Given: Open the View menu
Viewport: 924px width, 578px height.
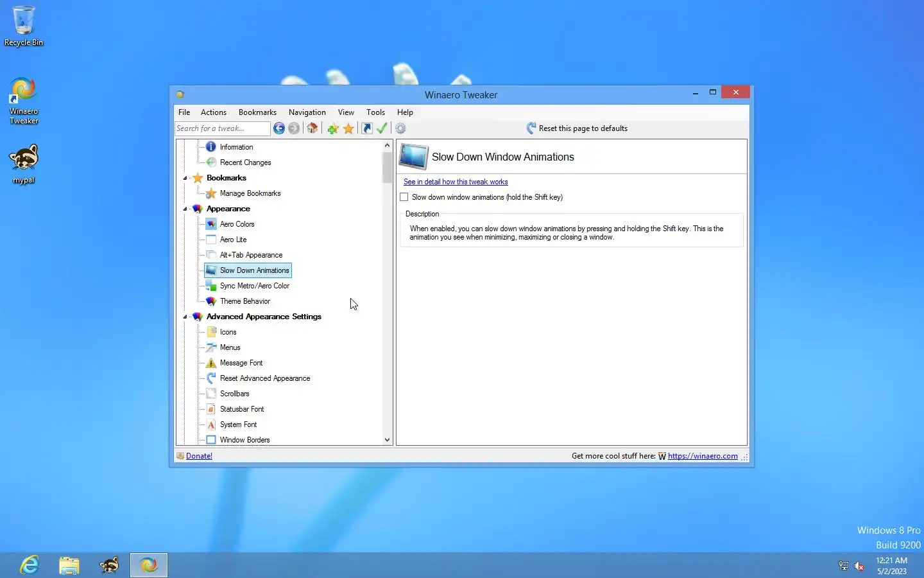Looking at the screenshot, I should (x=346, y=112).
